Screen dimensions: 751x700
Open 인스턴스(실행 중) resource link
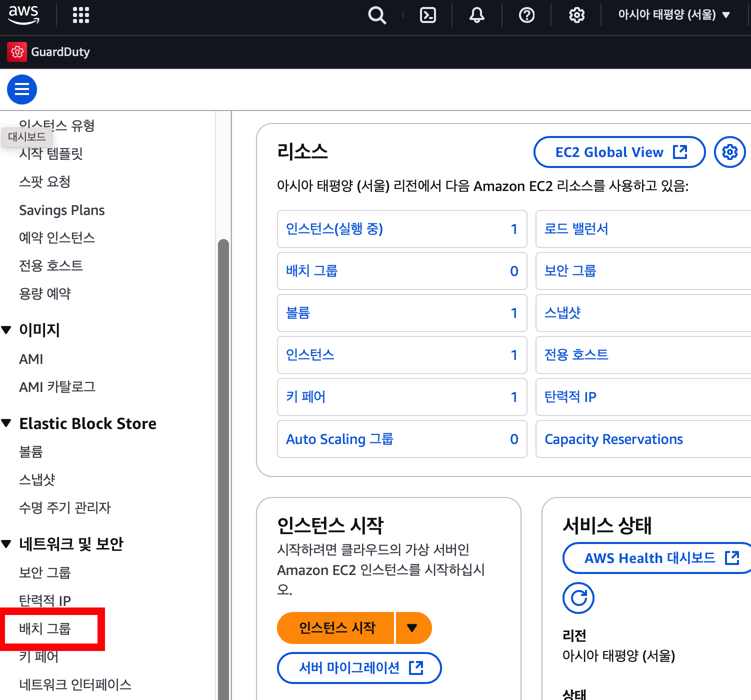(334, 229)
